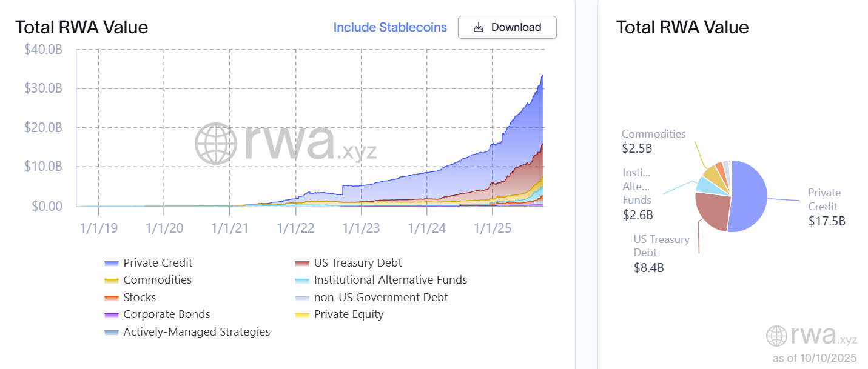Click the Stocks legend icon
868x369 pixels.
point(111,298)
